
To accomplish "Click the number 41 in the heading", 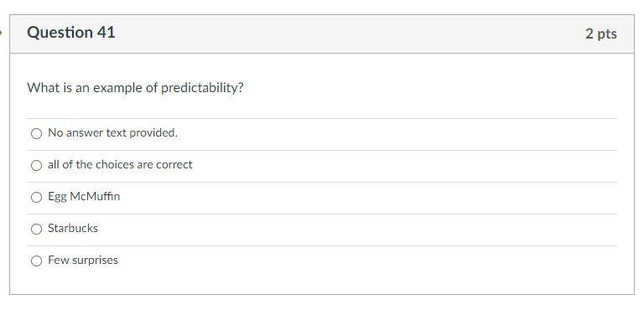I will [106, 33].
